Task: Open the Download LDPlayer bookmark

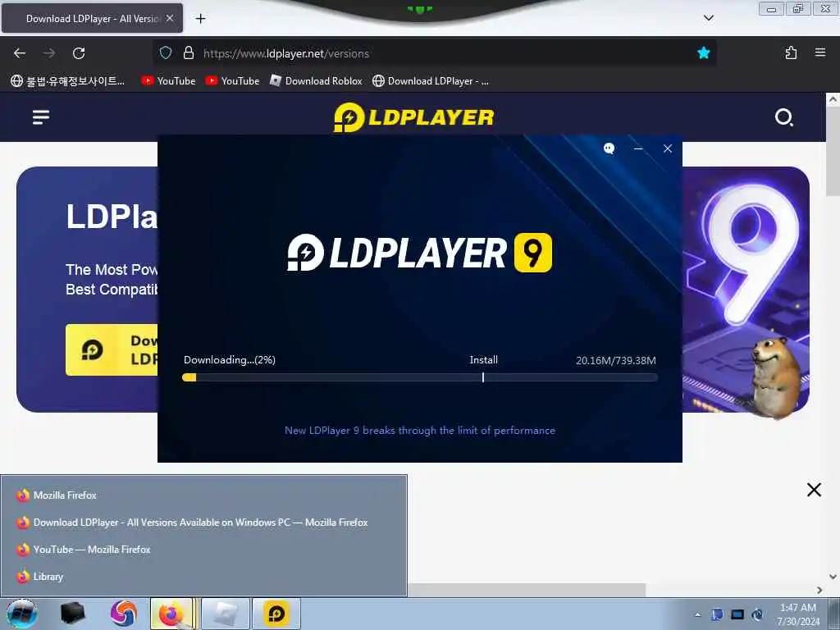Action: (431, 81)
